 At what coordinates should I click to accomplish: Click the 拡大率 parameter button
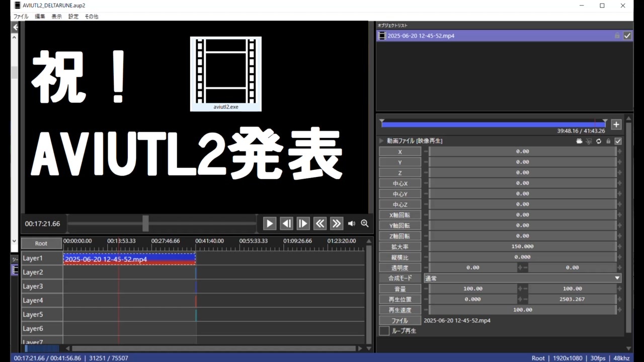click(399, 246)
